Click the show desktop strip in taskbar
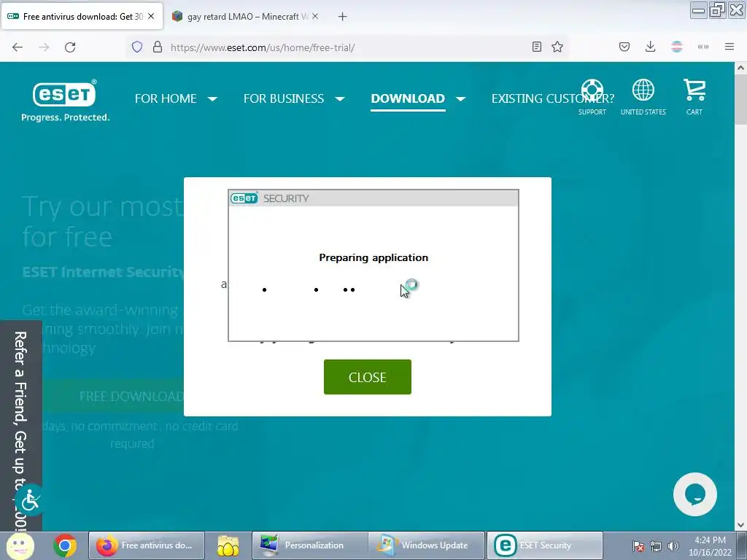 point(742,545)
